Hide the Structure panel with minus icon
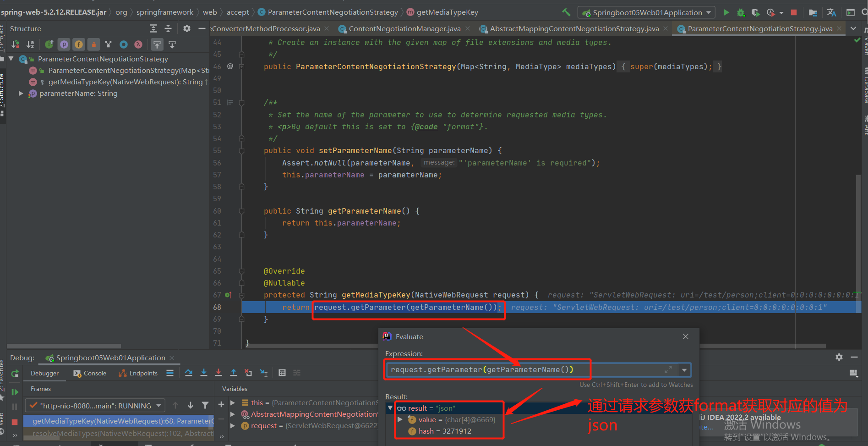The image size is (868, 446). 202,28
